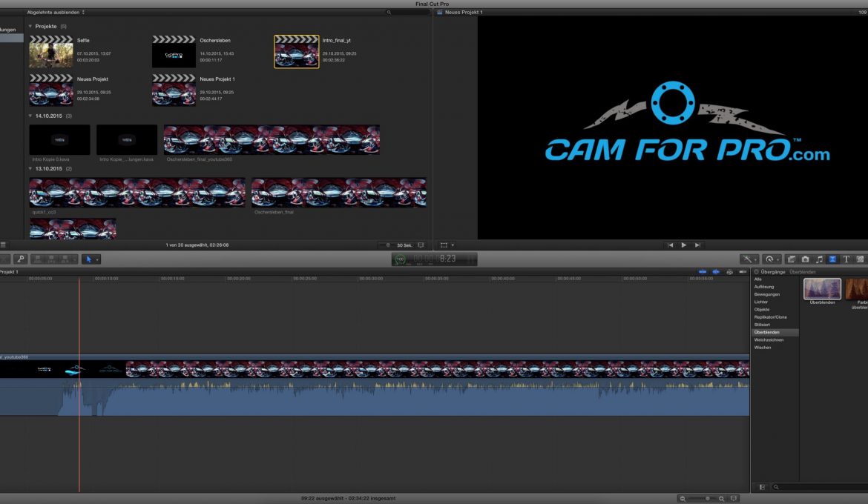
Task: Select the Oschersleben_final clip filmstrip
Action: tap(339, 193)
